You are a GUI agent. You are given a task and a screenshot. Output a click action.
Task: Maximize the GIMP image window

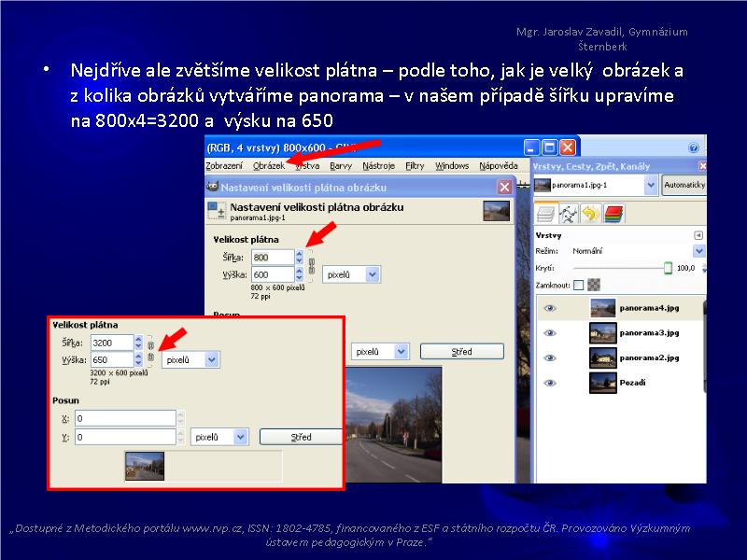click(549, 147)
